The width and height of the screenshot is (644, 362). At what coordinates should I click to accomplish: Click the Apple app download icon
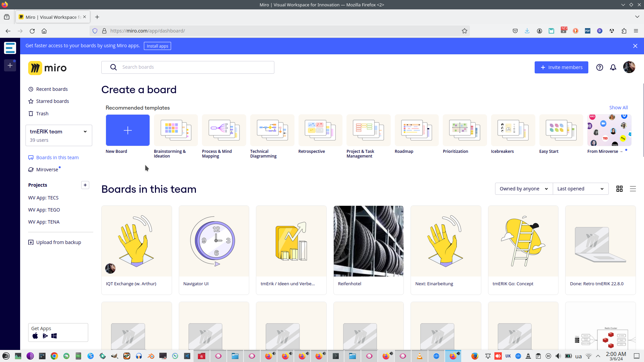[x=35, y=336]
